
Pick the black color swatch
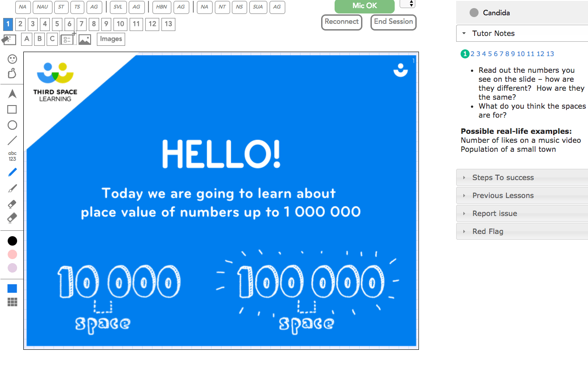[x=13, y=241]
